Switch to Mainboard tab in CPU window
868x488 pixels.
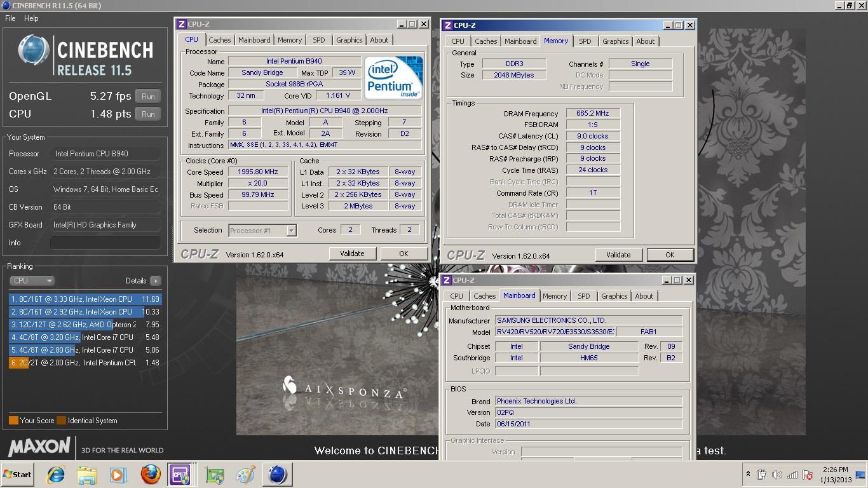(254, 40)
